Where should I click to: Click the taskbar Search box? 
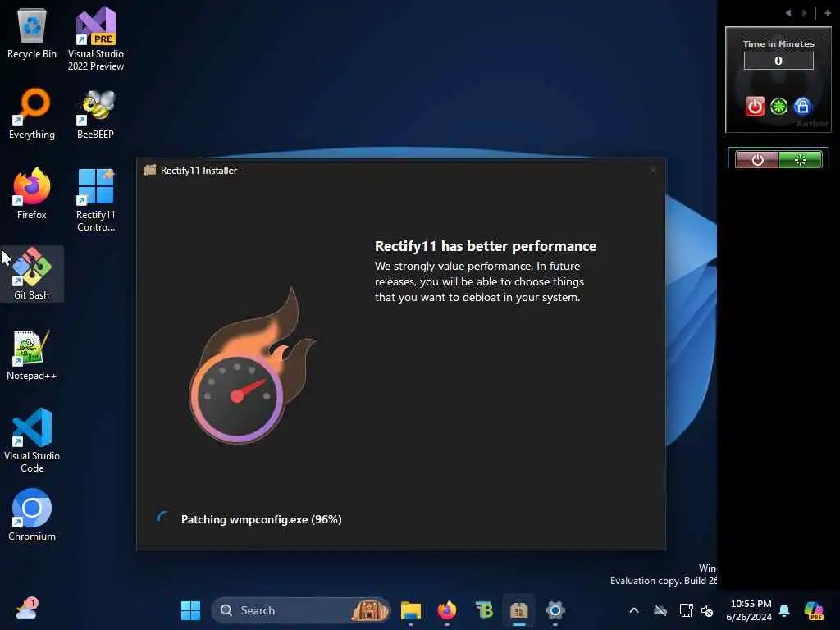tap(301, 610)
